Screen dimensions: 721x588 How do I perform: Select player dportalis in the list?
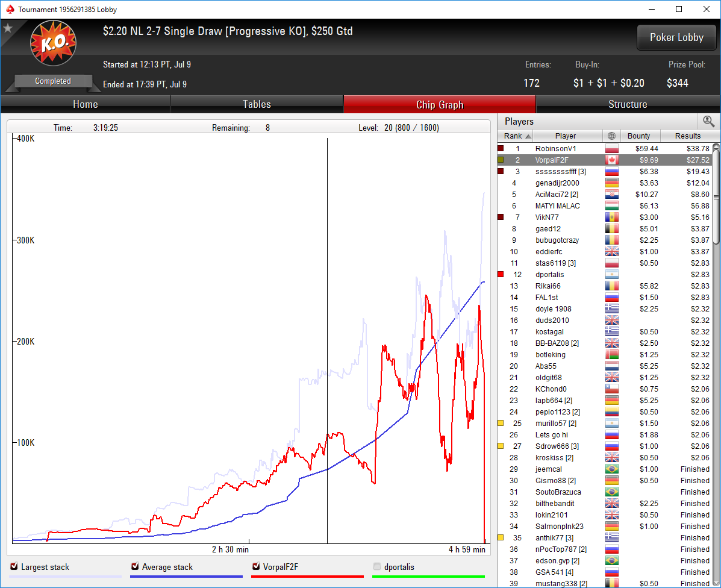(605, 275)
